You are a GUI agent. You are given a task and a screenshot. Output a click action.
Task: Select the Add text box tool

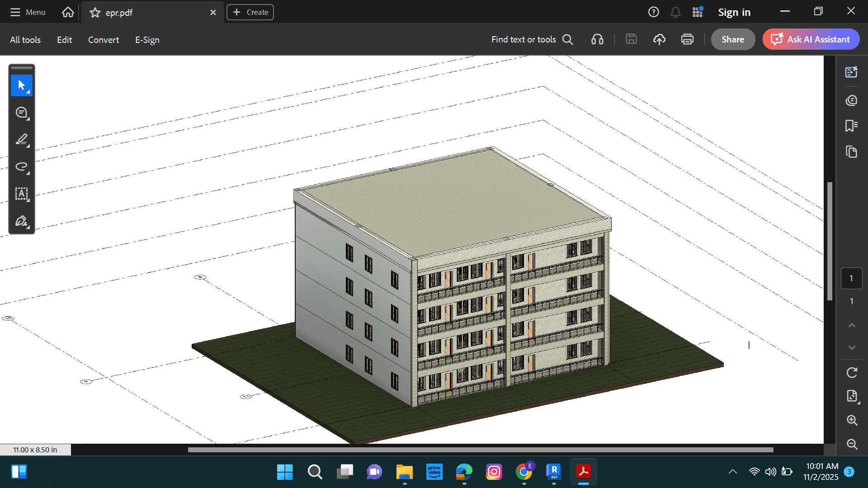(x=21, y=194)
